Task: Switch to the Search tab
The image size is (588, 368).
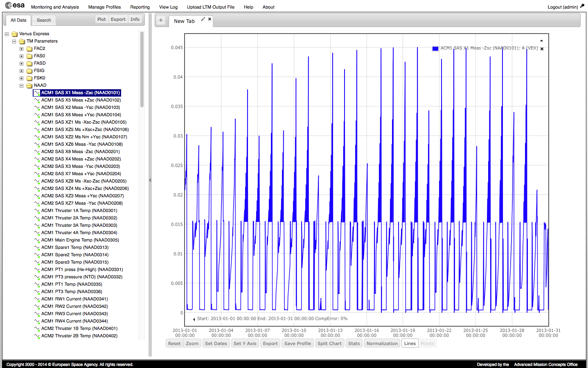Action: (x=44, y=20)
